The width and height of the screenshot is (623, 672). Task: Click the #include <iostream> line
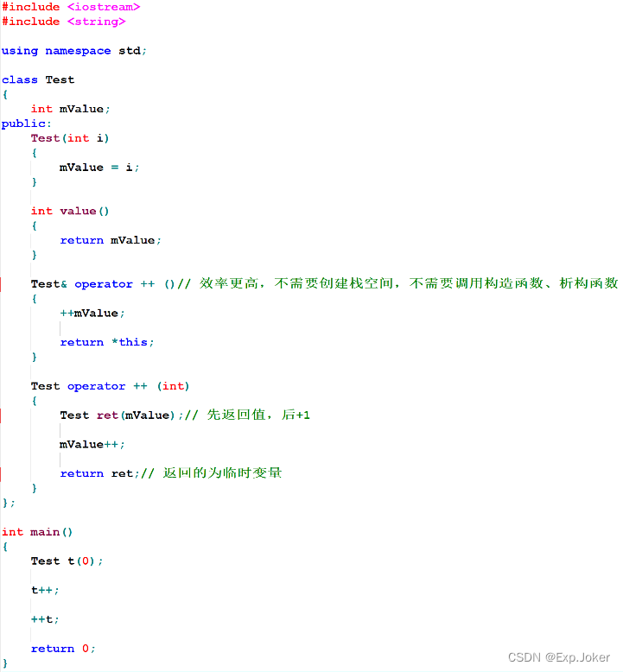[x=71, y=7]
